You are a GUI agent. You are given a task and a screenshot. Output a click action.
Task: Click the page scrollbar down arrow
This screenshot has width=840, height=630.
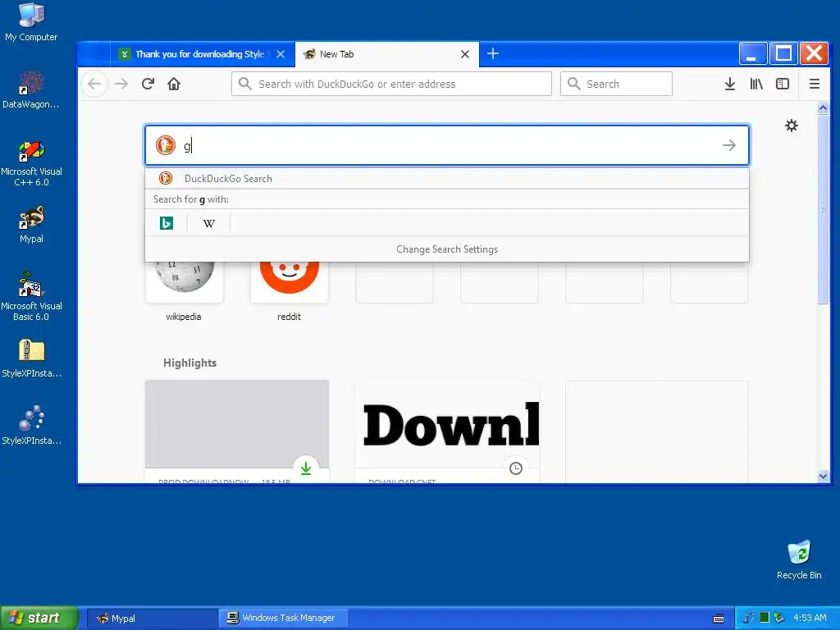click(x=823, y=476)
